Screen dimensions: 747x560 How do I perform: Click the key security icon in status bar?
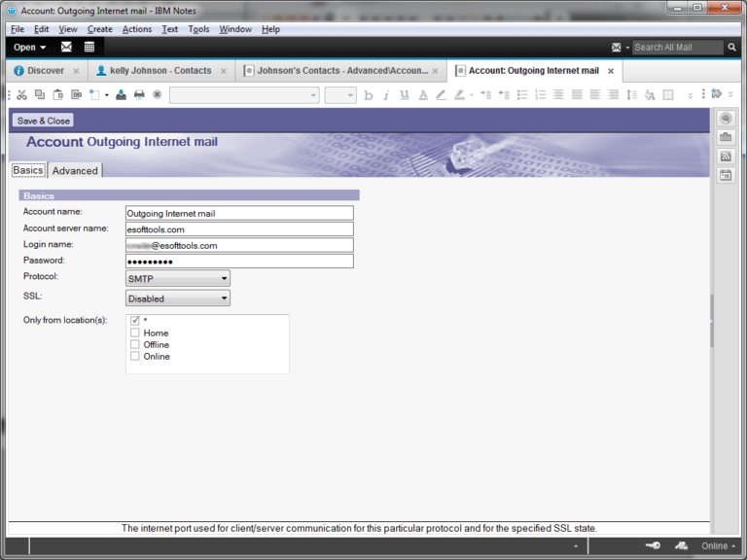[x=653, y=545]
